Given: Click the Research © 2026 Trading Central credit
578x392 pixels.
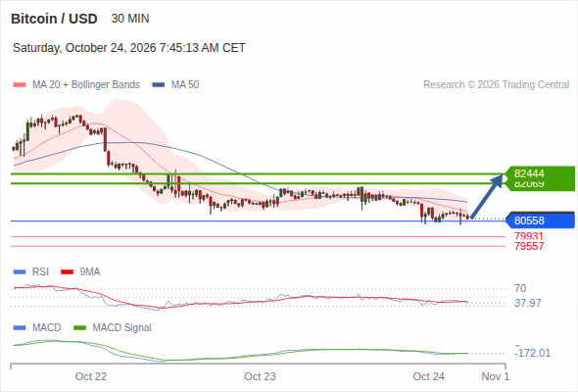Looking at the screenshot, I should tap(496, 85).
